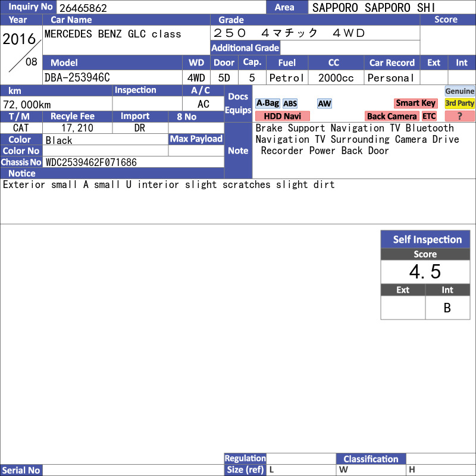Click car name MERCEDES BENZ GLC class

tap(112, 34)
